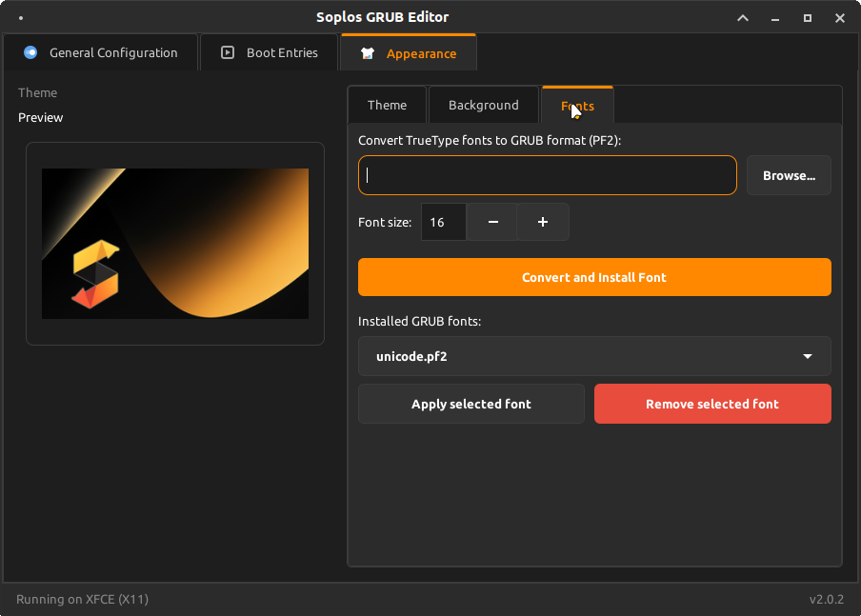This screenshot has width=861, height=616.
Task: Open the installed GRUB fonts dropdown
Action: (594, 356)
